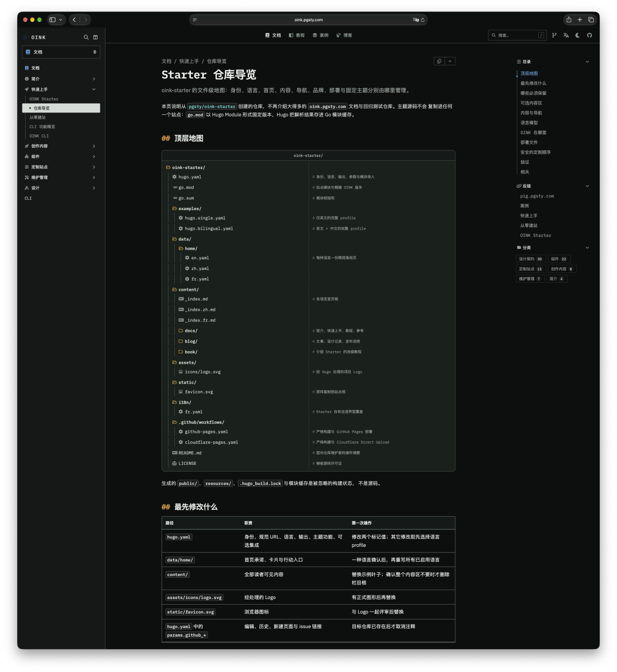Screen dimensions: 617x672
Task: Collapse the 目录 table of contents panel
Action: coord(587,62)
